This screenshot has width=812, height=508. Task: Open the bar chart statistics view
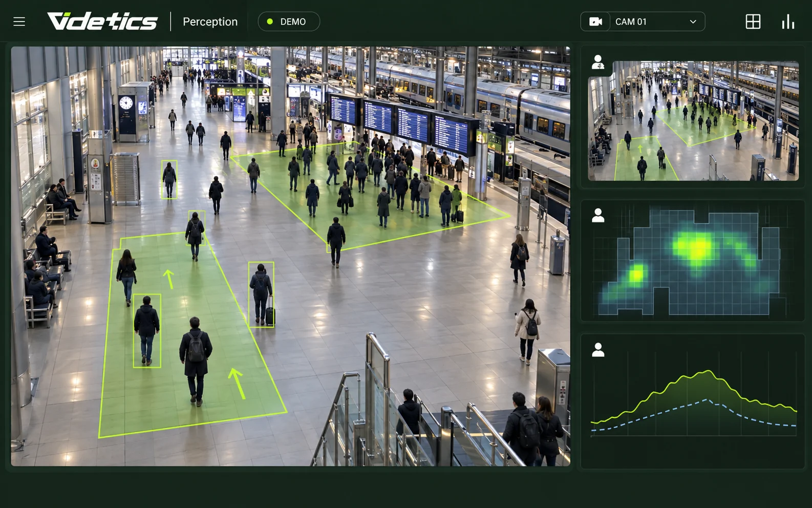788,22
